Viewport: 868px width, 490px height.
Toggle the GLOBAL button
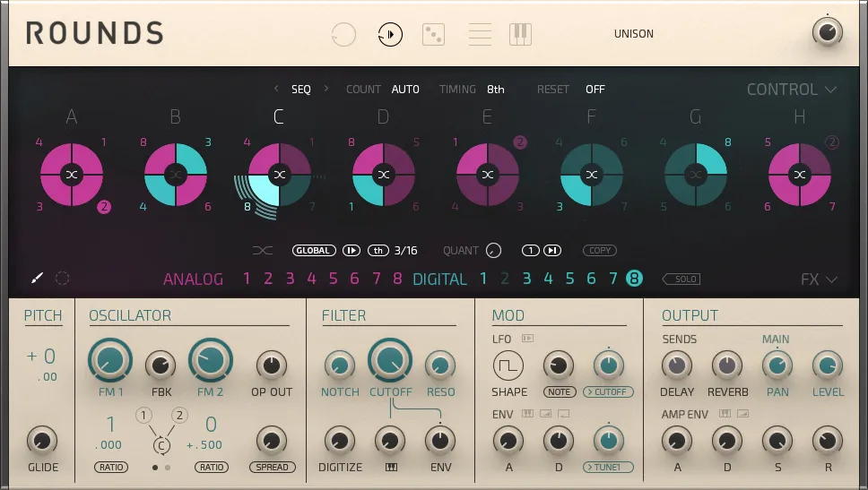(314, 251)
